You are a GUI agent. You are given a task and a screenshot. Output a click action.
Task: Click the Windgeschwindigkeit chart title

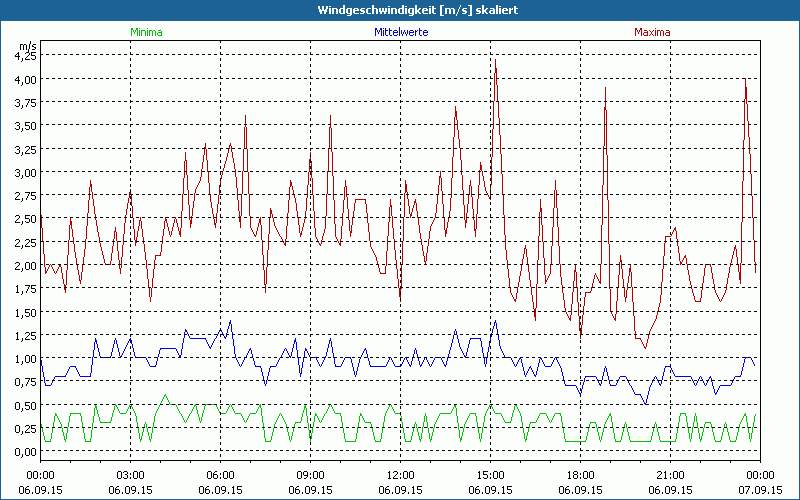click(x=400, y=9)
